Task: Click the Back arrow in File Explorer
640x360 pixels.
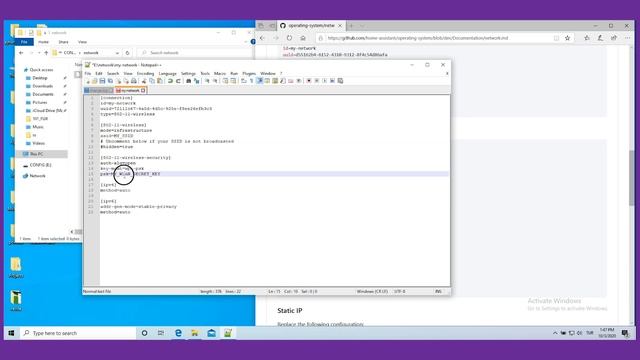Action: click(21, 53)
